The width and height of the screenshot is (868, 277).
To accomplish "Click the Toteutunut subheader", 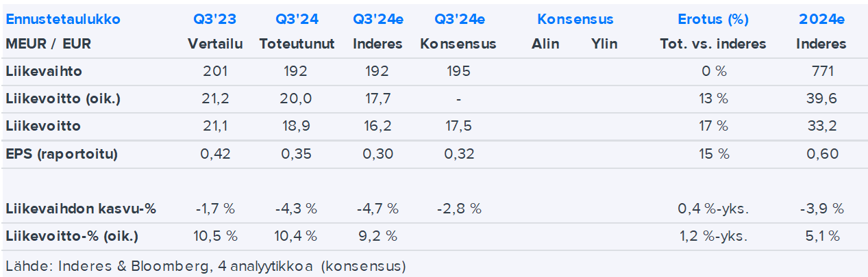I will click(297, 44).
